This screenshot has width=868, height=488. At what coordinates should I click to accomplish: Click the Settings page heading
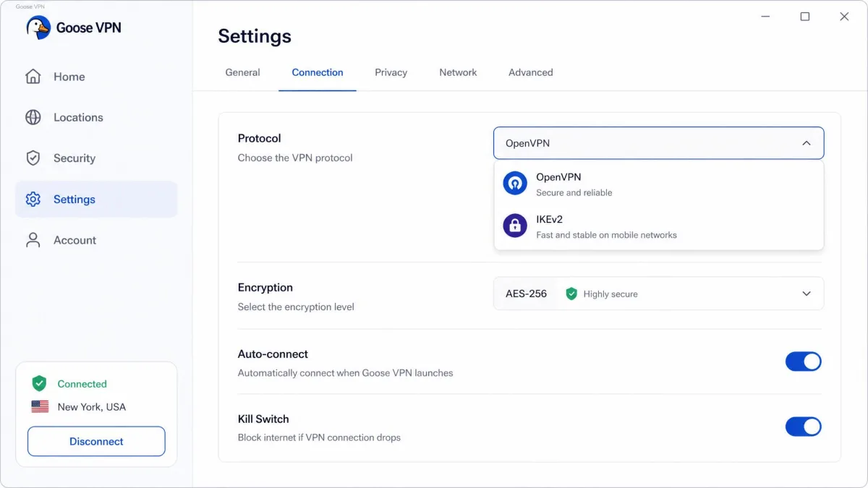(255, 36)
